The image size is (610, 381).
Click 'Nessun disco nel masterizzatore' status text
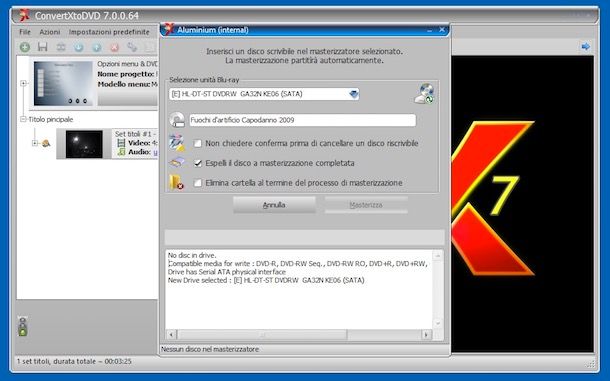click(210, 349)
